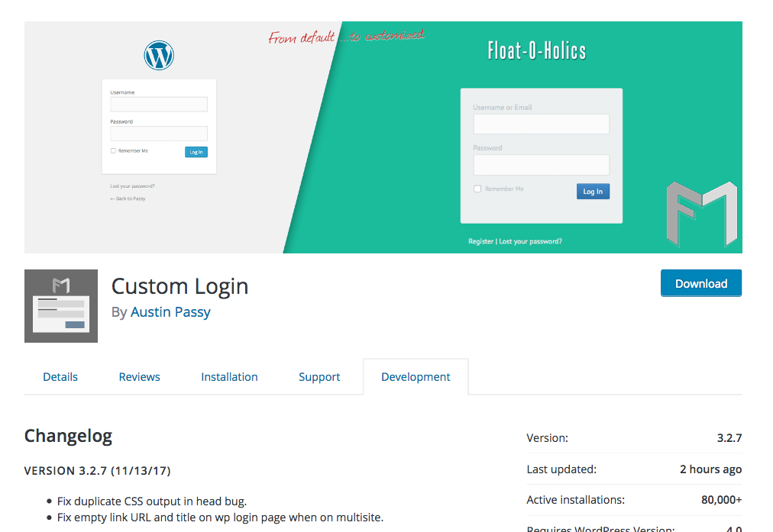Click the Download button
The width and height of the screenshot is (773, 532).
pyautogui.click(x=701, y=283)
